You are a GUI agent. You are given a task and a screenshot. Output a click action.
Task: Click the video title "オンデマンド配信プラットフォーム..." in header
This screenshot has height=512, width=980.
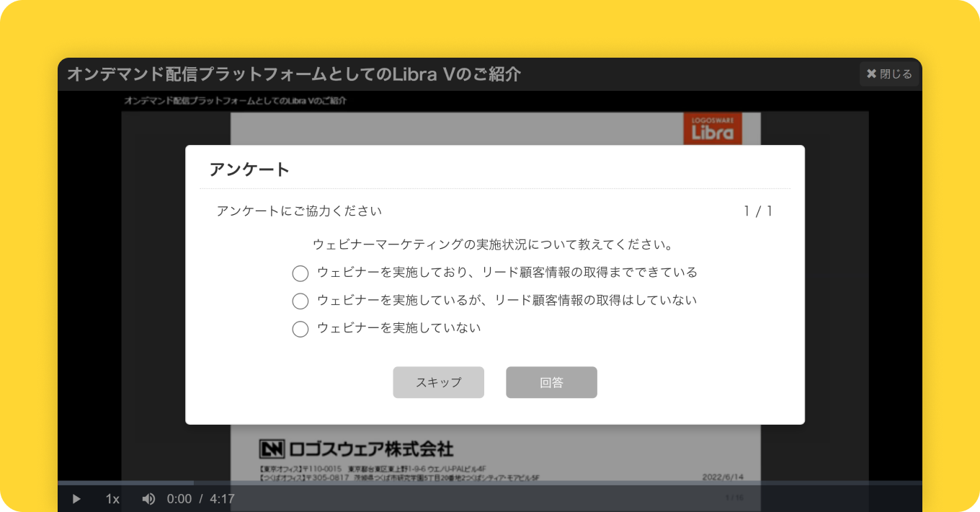(294, 74)
